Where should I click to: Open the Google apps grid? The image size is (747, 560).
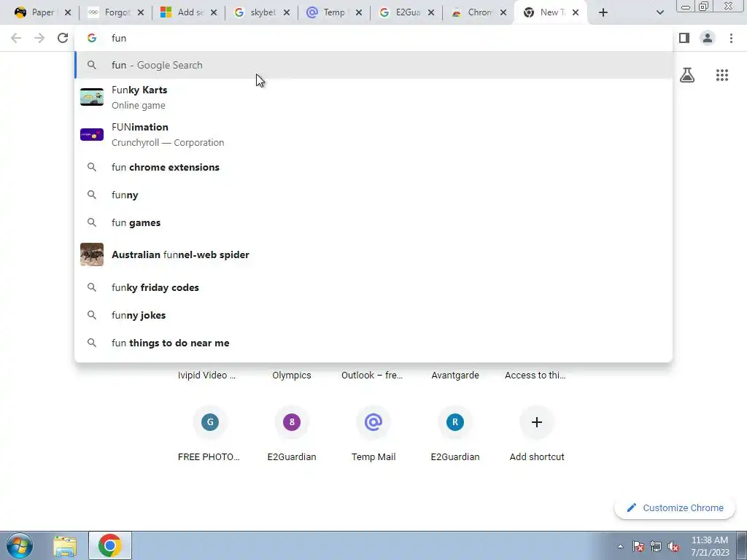(722, 75)
